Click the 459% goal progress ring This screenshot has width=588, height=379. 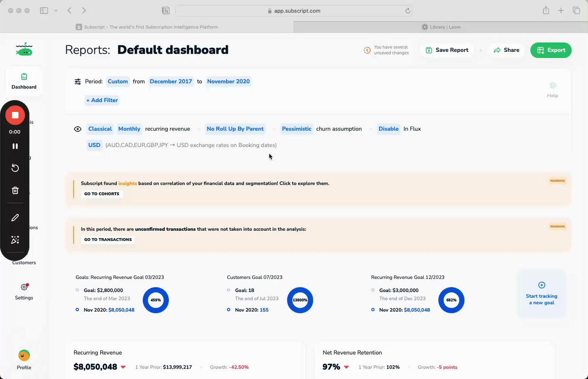coord(156,300)
